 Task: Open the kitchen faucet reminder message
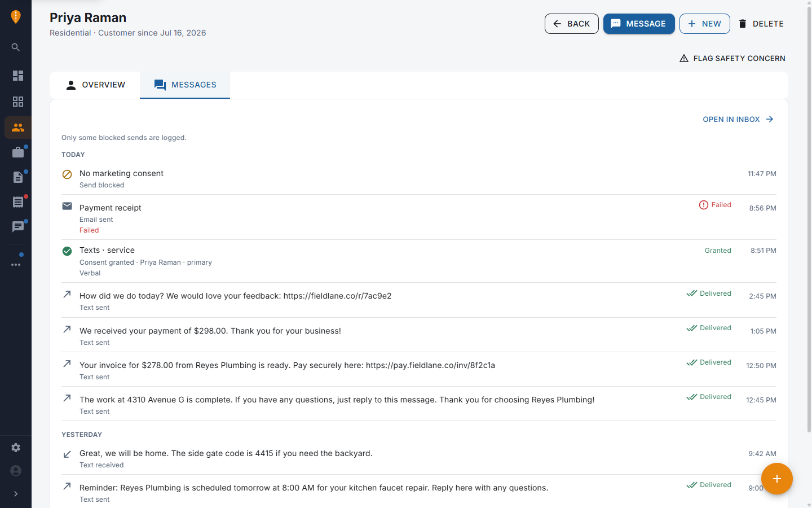pyautogui.click(x=419, y=492)
